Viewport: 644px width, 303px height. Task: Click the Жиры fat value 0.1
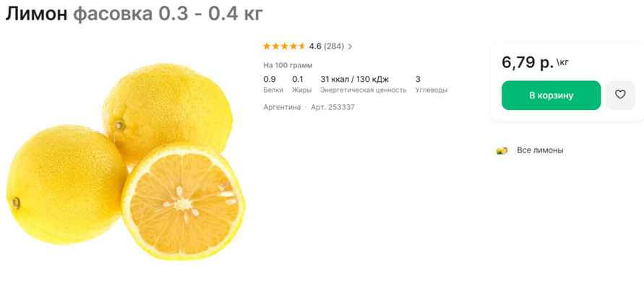click(x=297, y=79)
